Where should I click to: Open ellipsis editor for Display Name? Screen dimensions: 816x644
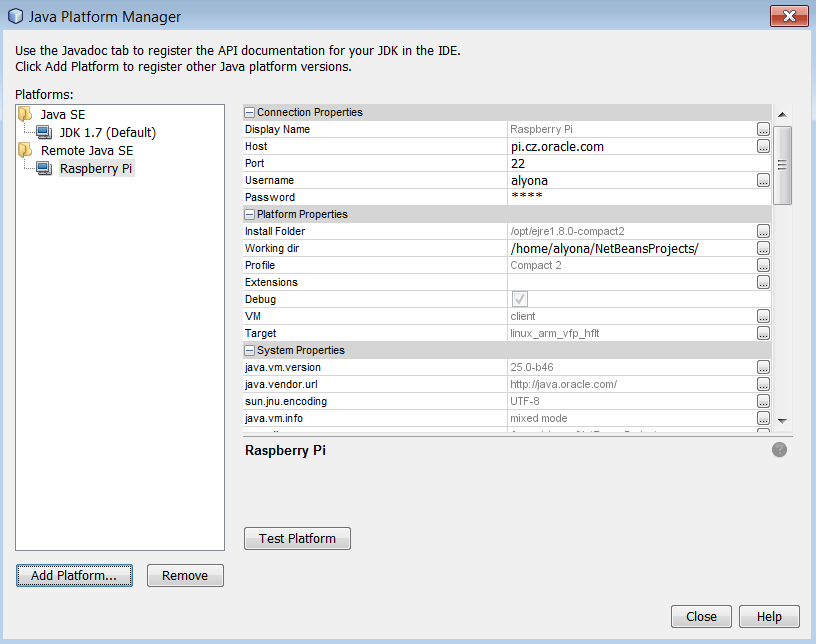click(763, 130)
